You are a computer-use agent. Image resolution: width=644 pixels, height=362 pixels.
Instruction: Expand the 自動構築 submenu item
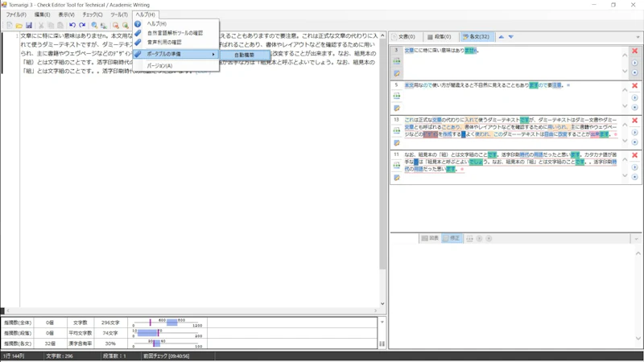click(244, 55)
